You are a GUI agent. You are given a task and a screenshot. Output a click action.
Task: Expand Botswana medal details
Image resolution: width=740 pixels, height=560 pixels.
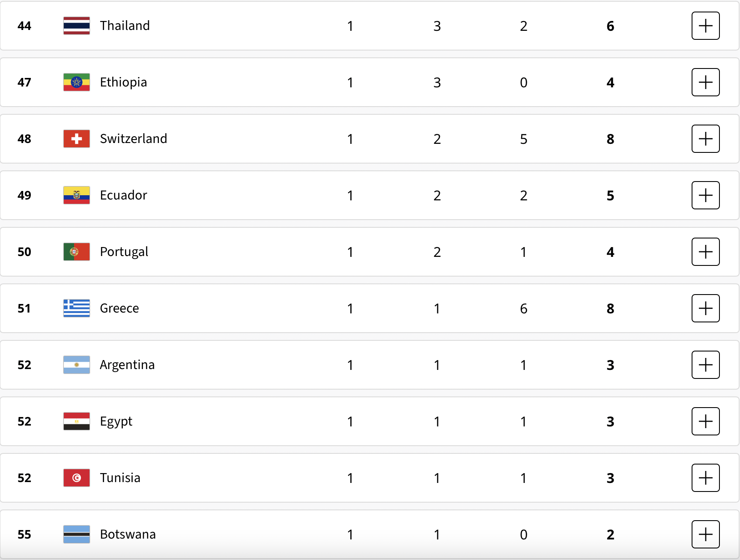tap(705, 534)
